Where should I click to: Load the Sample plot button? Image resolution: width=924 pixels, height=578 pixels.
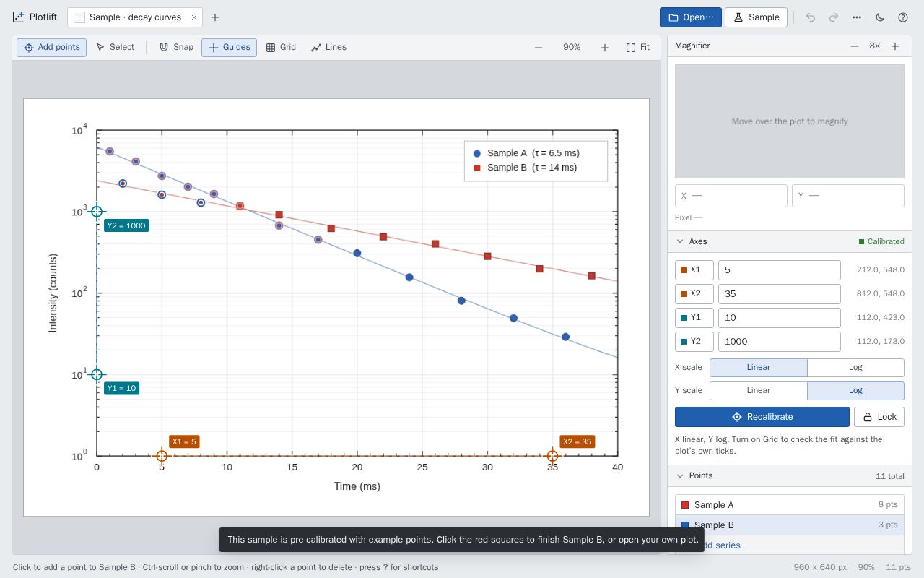pyautogui.click(x=756, y=17)
